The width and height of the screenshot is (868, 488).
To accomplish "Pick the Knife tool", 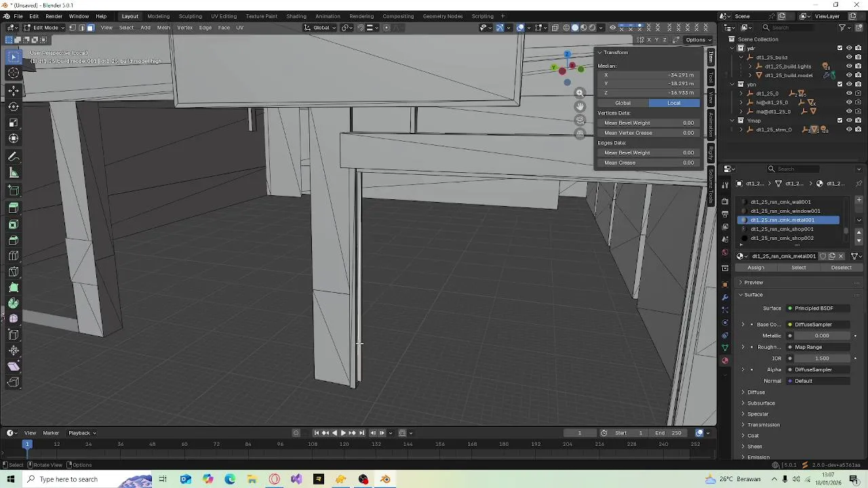I will 14,272.
